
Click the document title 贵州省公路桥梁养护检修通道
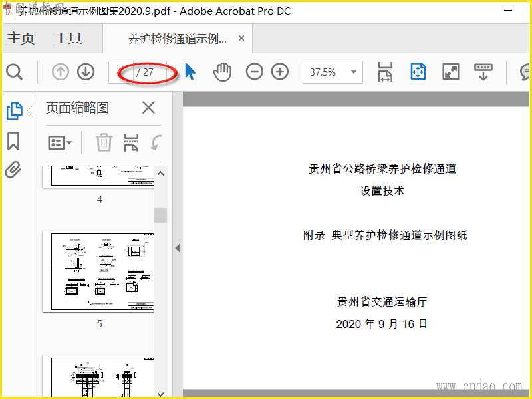pyautogui.click(x=382, y=169)
